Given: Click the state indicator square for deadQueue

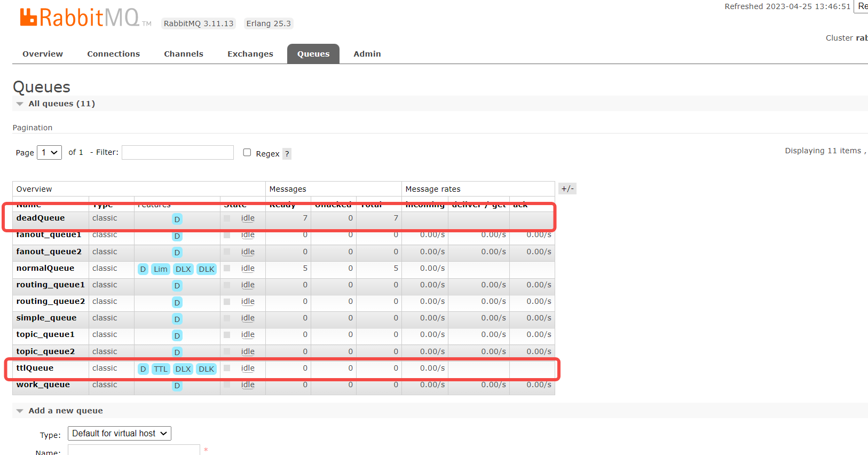Looking at the screenshot, I should click(227, 218).
